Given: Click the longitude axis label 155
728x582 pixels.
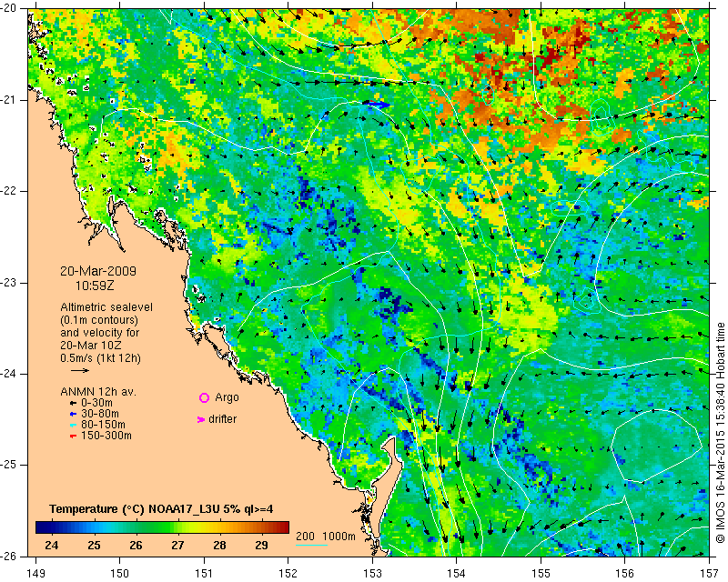Looking at the screenshot, I should (541, 574).
